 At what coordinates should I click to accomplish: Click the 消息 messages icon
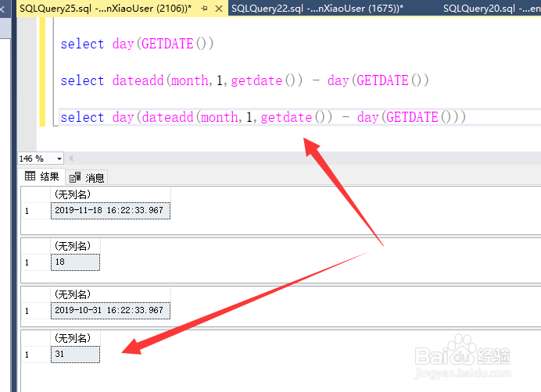tap(75, 177)
